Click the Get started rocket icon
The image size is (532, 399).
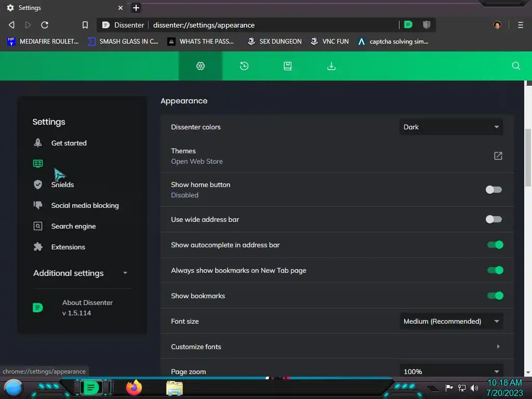pyautogui.click(x=38, y=143)
